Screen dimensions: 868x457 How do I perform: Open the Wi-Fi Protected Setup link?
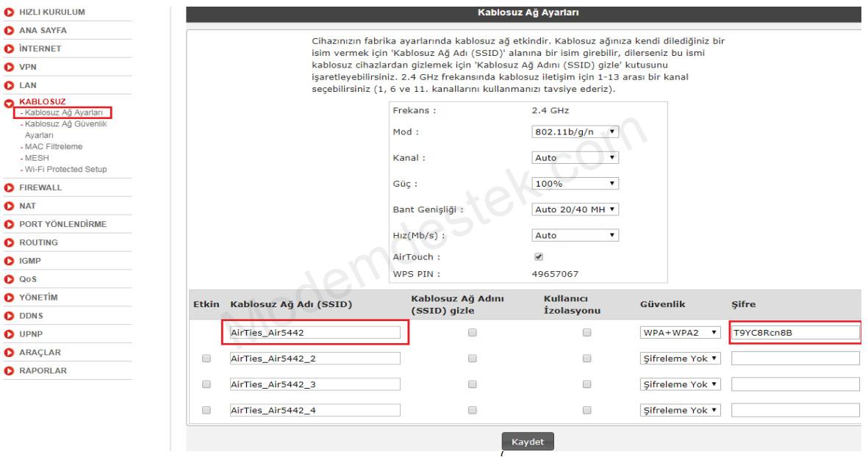coord(65,169)
